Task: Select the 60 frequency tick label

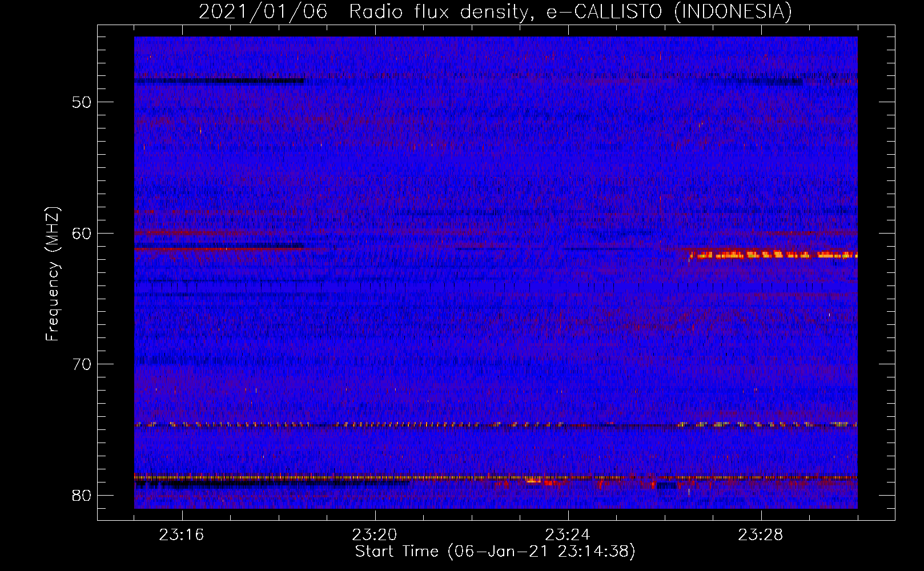Action: point(82,233)
